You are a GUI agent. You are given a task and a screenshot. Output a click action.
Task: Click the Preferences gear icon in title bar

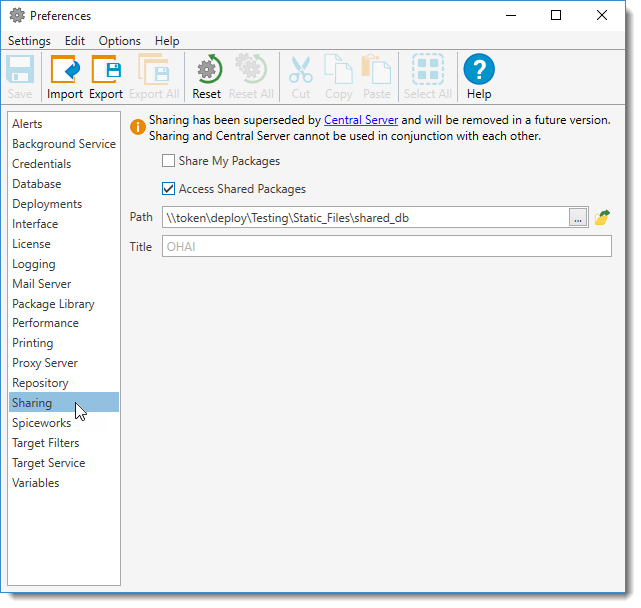(x=17, y=16)
